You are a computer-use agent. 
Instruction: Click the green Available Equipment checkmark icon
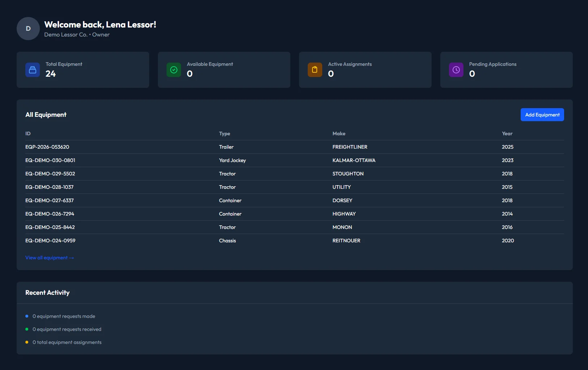tap(174, 70)
